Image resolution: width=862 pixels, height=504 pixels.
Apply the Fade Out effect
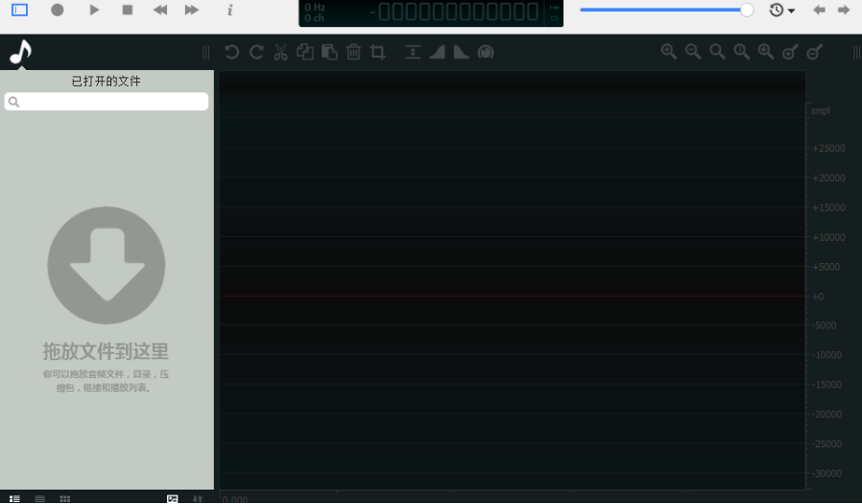tap(461, 52)
